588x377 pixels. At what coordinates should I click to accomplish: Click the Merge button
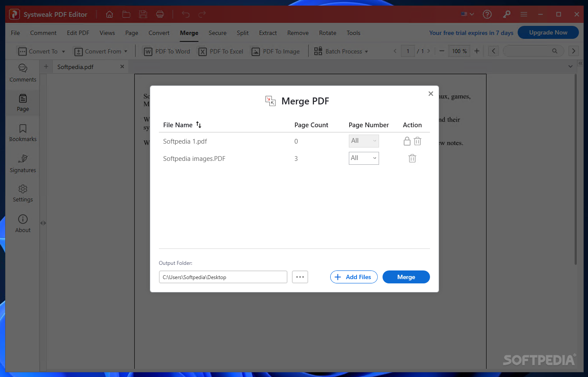coord(406,277)
